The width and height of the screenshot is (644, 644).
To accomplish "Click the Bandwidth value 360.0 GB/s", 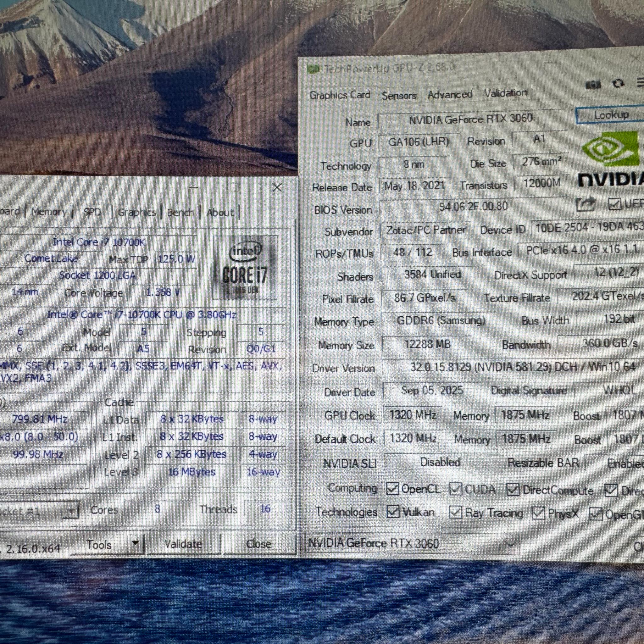I will [601, 343].
